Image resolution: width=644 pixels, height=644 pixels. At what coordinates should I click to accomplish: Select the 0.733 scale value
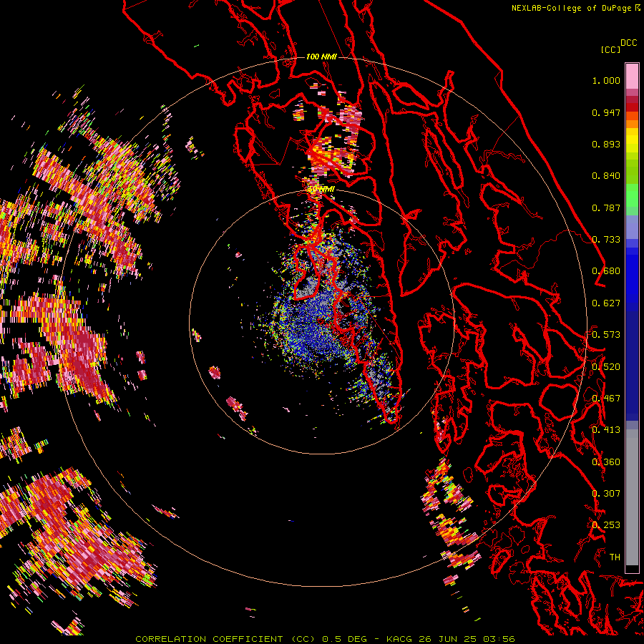click(x=606, y=240)
